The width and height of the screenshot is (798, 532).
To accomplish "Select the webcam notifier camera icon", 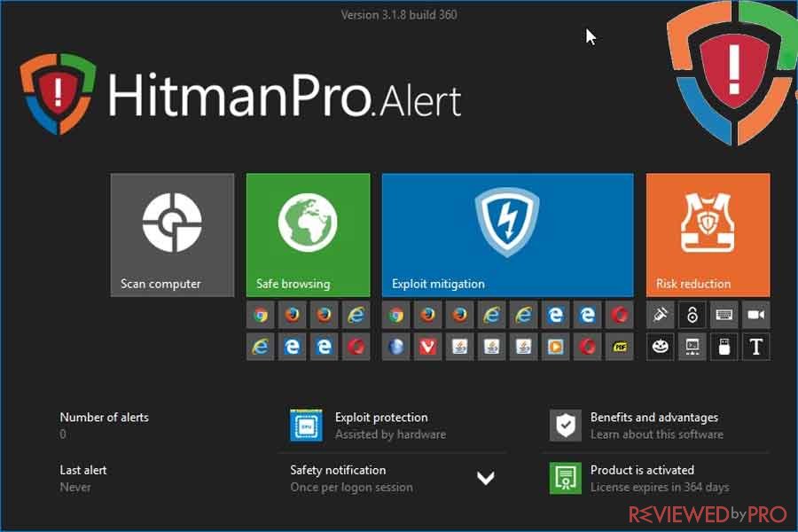I will (x=755, y=315).
